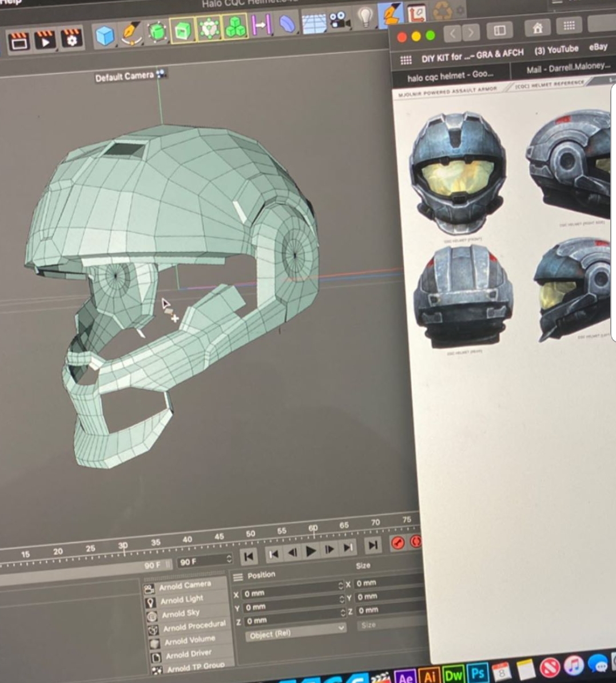Viewport: 616px width, 683px height.
Task: Open the Subdivision Surface generator icon
Action: click(157, 32)
